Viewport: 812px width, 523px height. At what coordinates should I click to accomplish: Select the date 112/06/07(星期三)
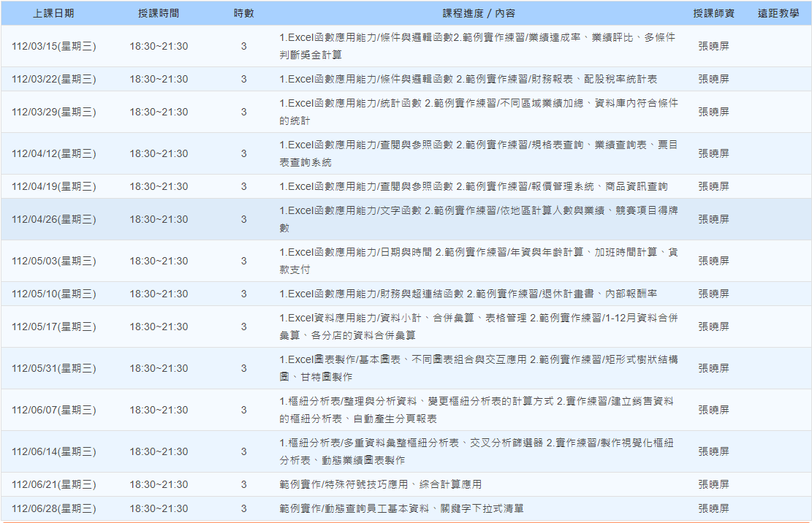(x=54, y=410)
